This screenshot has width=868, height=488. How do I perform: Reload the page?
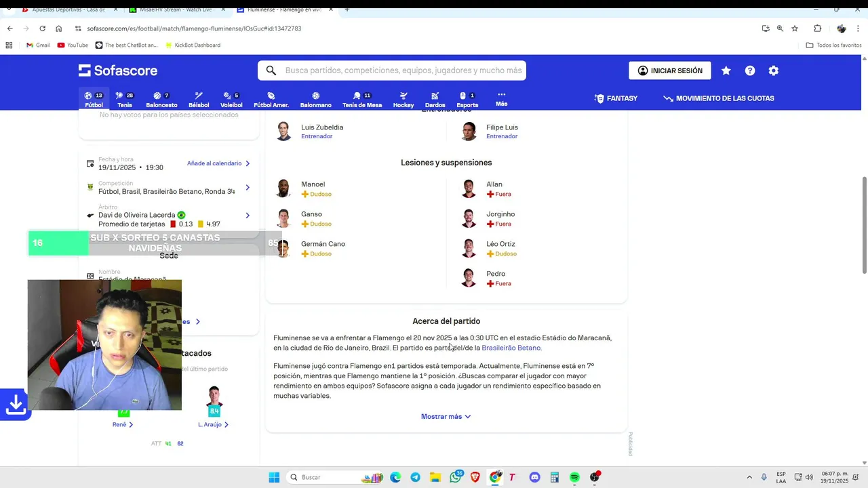tap(42, 28)
